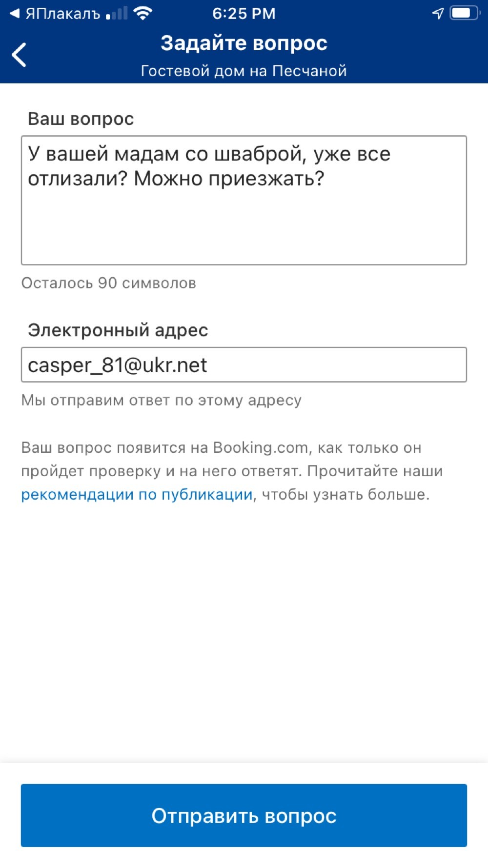
Task: Tap the ЯПлакалъ app label in status bar
Action: pyautogui.click(x=62, y=14)
